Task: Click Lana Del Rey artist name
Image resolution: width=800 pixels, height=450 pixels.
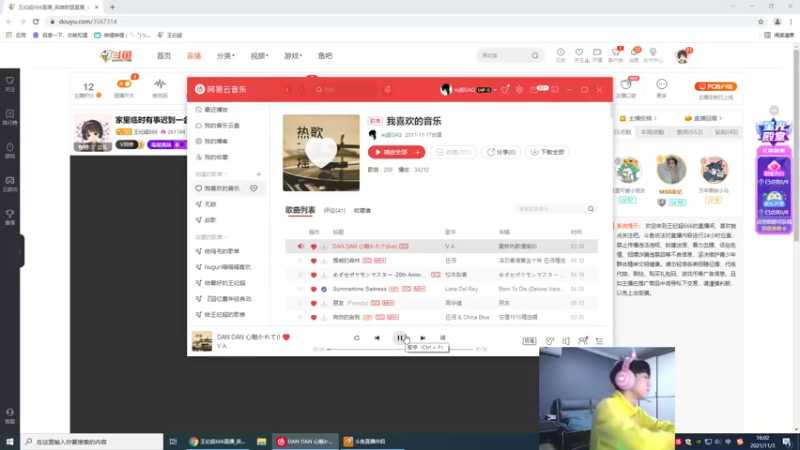Action: 461,289
